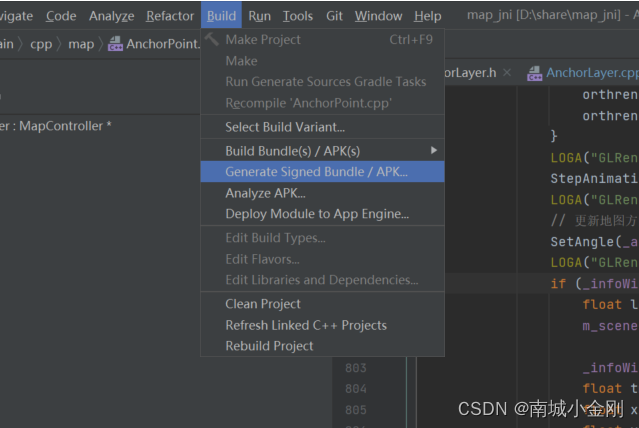Choose Edit Build Types...
639x428 pixels.
coord(322,238)
